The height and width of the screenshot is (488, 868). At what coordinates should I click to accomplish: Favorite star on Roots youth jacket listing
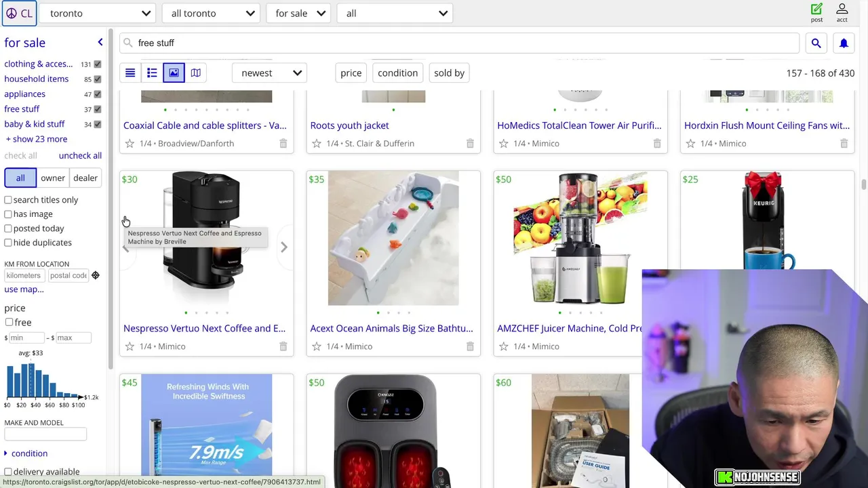point(317,143)
